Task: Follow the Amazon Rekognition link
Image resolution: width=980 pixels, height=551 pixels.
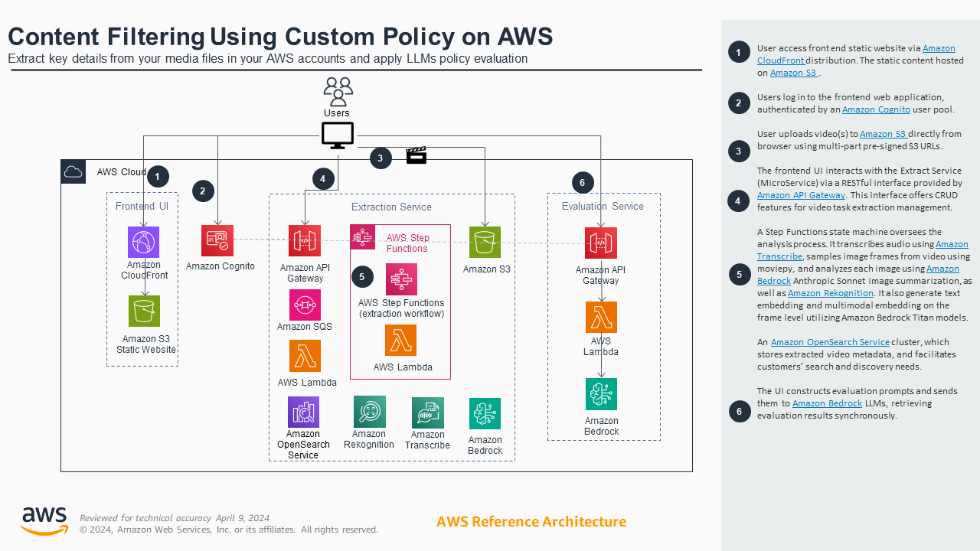Action: 831,293
